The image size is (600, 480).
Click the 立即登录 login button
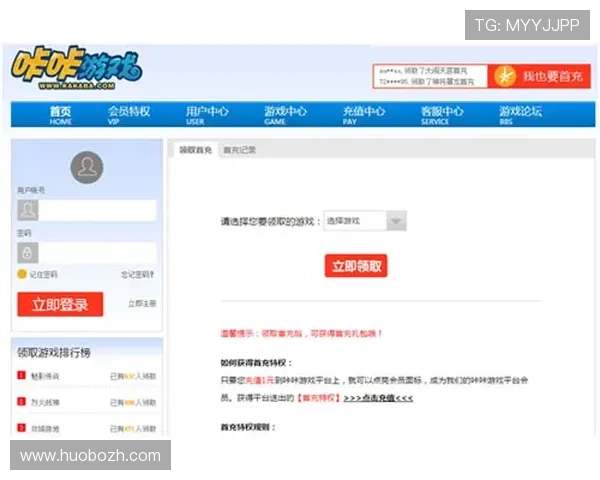(60, 304)
